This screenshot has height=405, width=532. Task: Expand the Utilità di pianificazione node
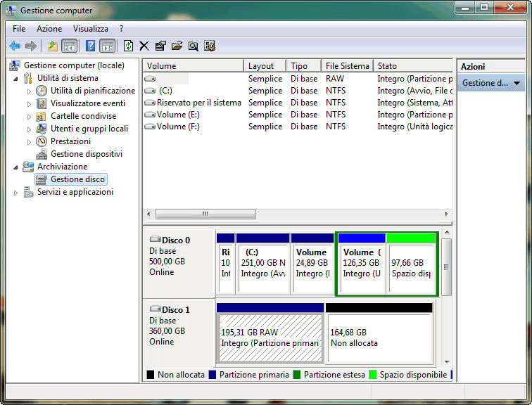click(x=29, y=91)
